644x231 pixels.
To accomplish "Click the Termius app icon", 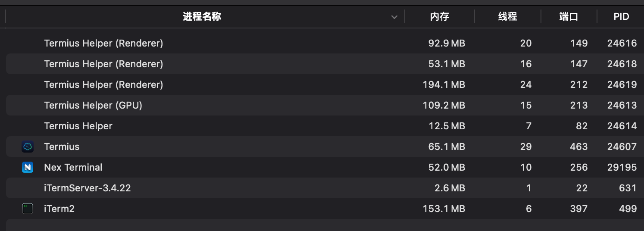I will pos(28,147).
